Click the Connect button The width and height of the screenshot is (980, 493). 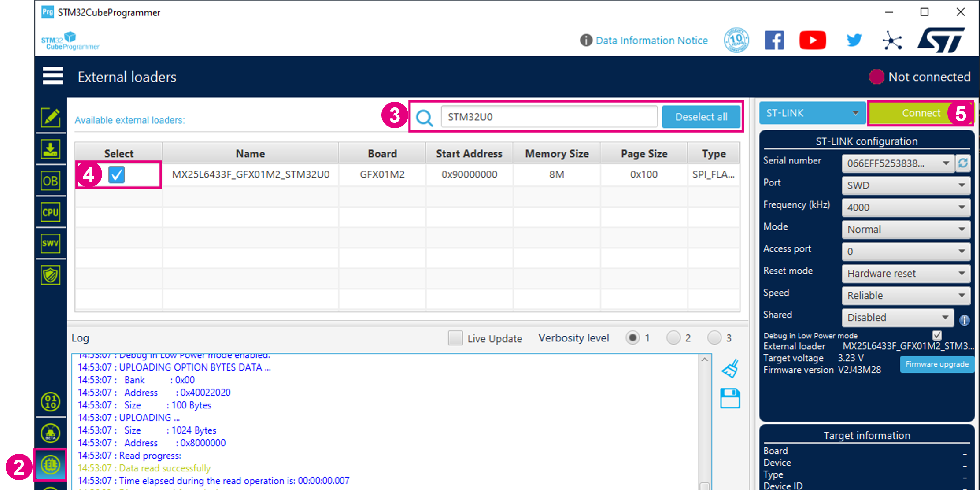coord(921,113)
